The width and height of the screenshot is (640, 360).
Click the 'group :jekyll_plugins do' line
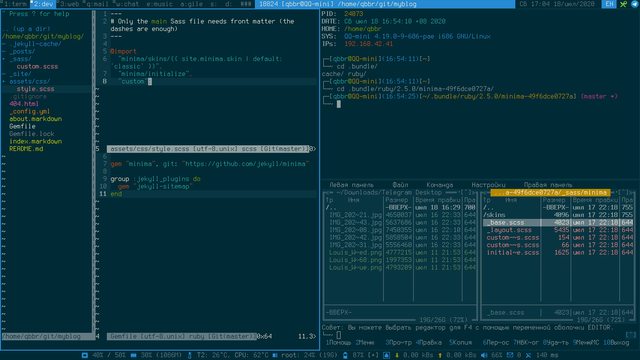click(x=156, y=179)
